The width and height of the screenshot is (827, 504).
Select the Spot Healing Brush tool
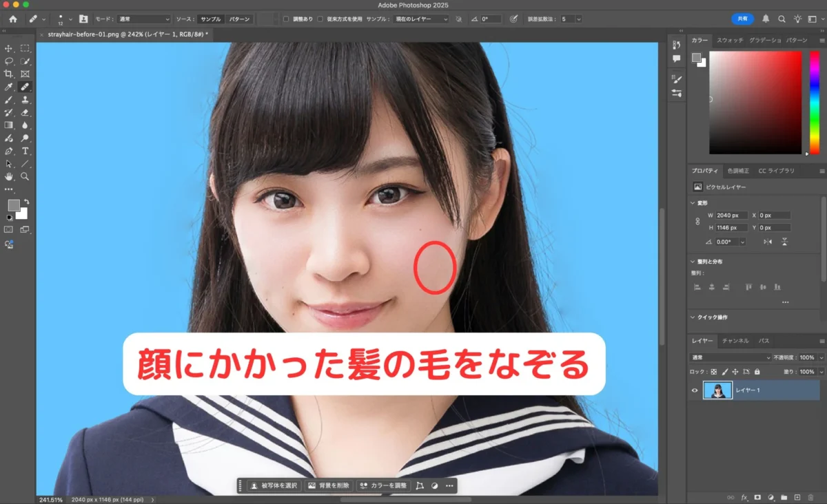click(25, 87)
